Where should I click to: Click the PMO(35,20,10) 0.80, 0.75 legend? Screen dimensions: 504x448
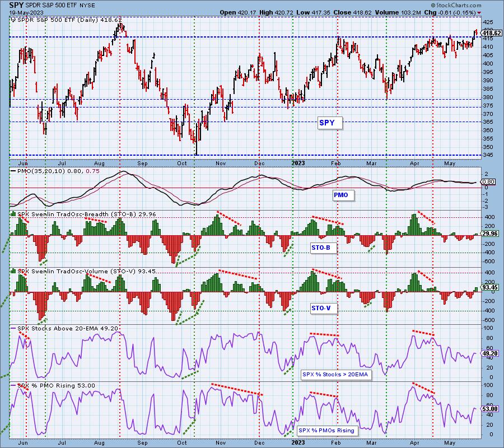[58, 171]
